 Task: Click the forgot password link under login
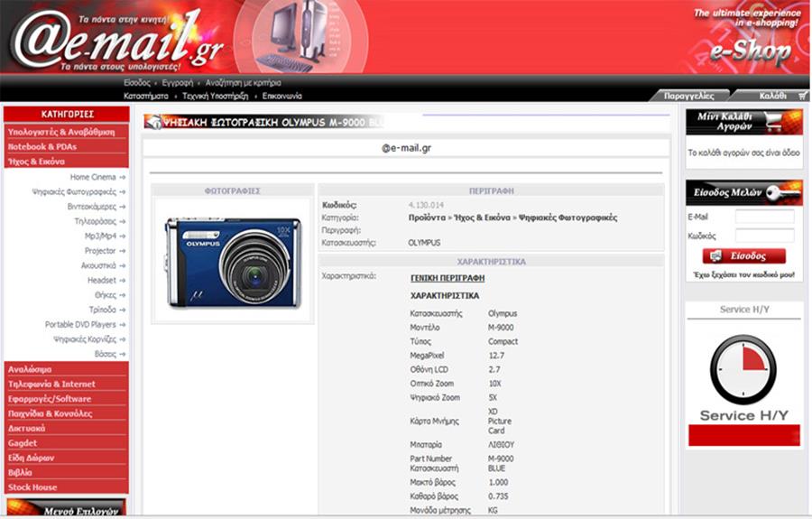pos(743,275)
